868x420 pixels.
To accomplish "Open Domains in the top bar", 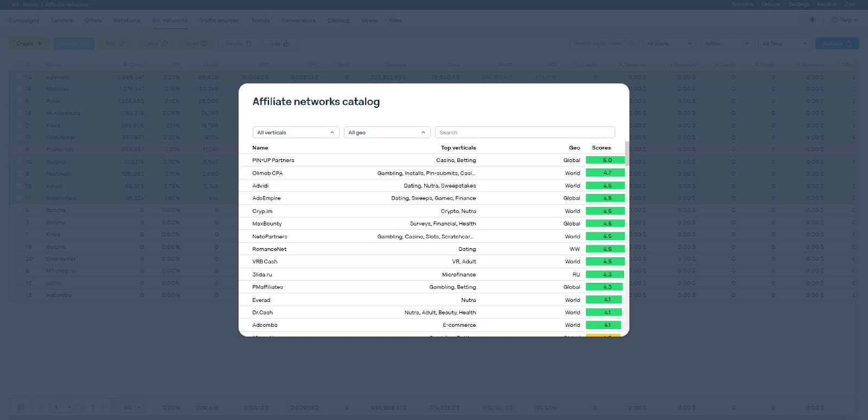I will click(x=742, y=4).
